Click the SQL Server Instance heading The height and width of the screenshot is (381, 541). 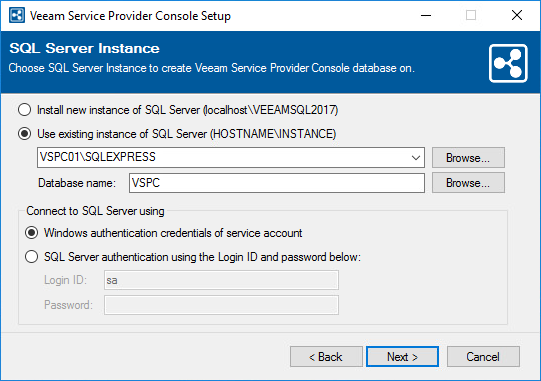tap(85, 48)
